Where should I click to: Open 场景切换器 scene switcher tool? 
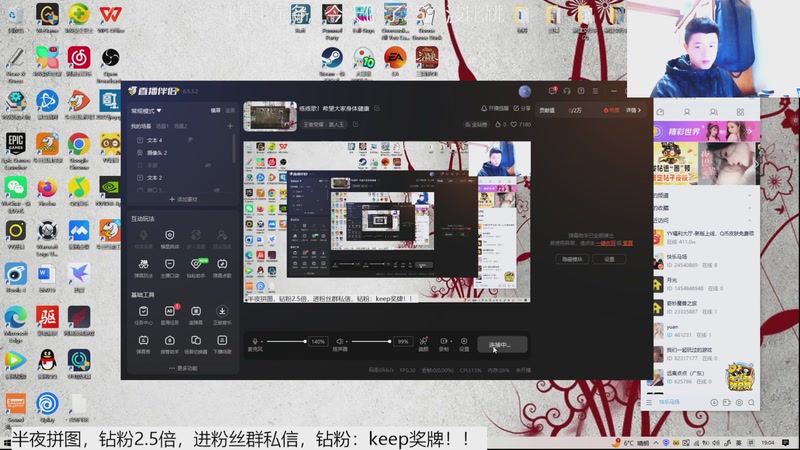click(x=195, y=344)
